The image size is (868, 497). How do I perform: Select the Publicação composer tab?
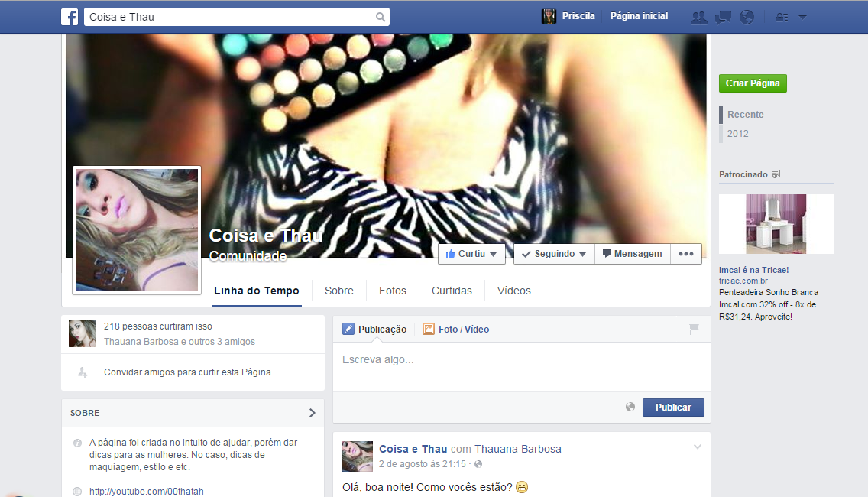click(x=374, y=329)
